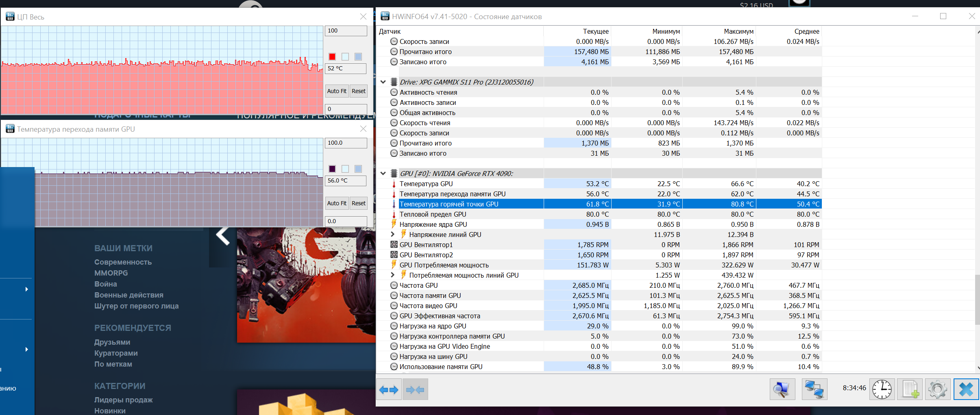Open sensor settings via the gear icon
This screenshot has height=415, width=980.
point(938,389)
